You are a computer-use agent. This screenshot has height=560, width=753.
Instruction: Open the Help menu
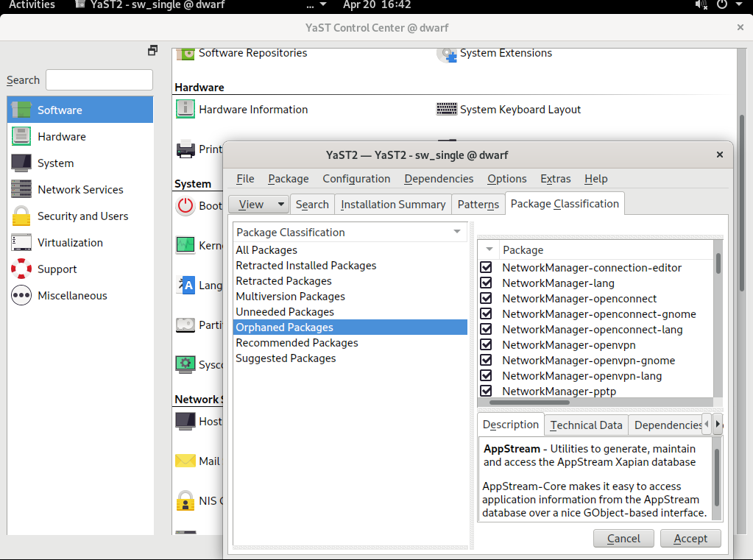[596, 179]
